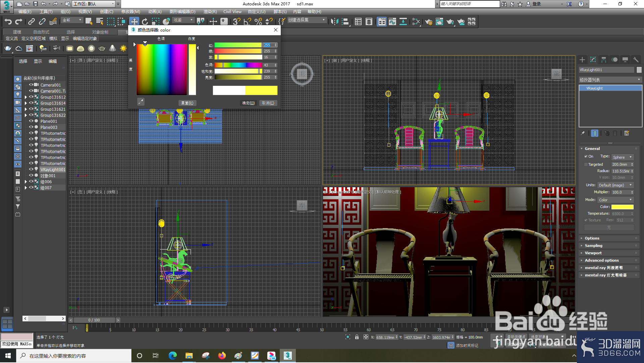Click the red (红) channel slider

(238, 45)
